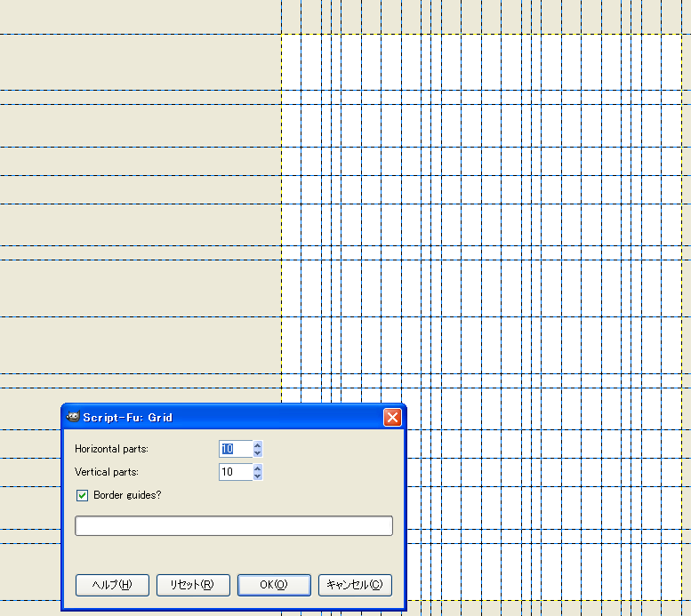Click the Horizontal parts value field
This screenshot has width=691, height=616.
pos(236,449)
